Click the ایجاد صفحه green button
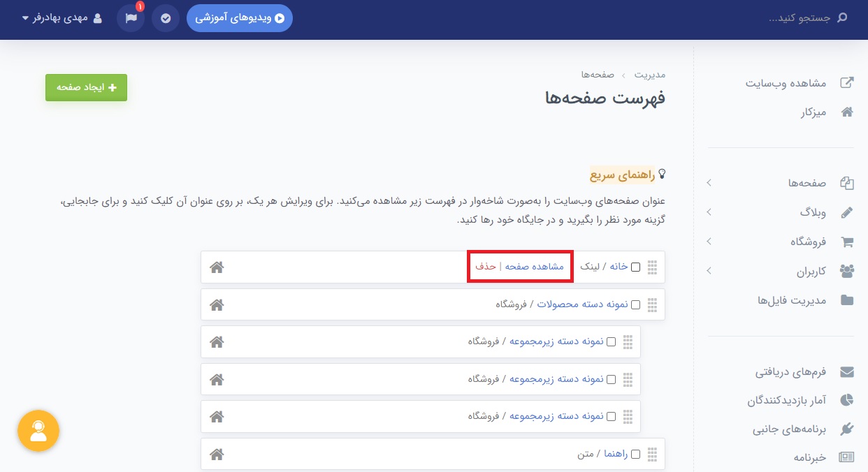This screenshot has height=472, width=868. (x=86, y=87)
